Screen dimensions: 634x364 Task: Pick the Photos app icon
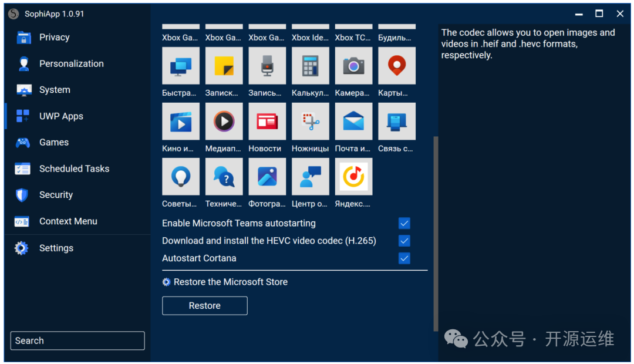coord(267,177)
